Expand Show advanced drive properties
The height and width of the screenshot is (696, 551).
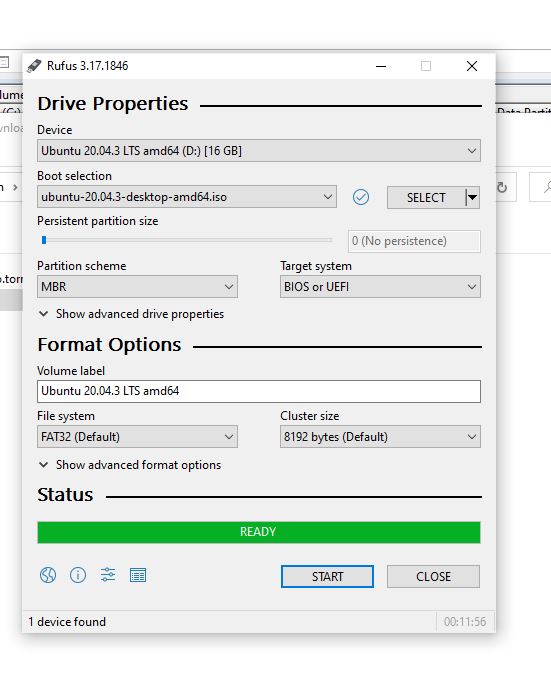[x=131, y=314]
